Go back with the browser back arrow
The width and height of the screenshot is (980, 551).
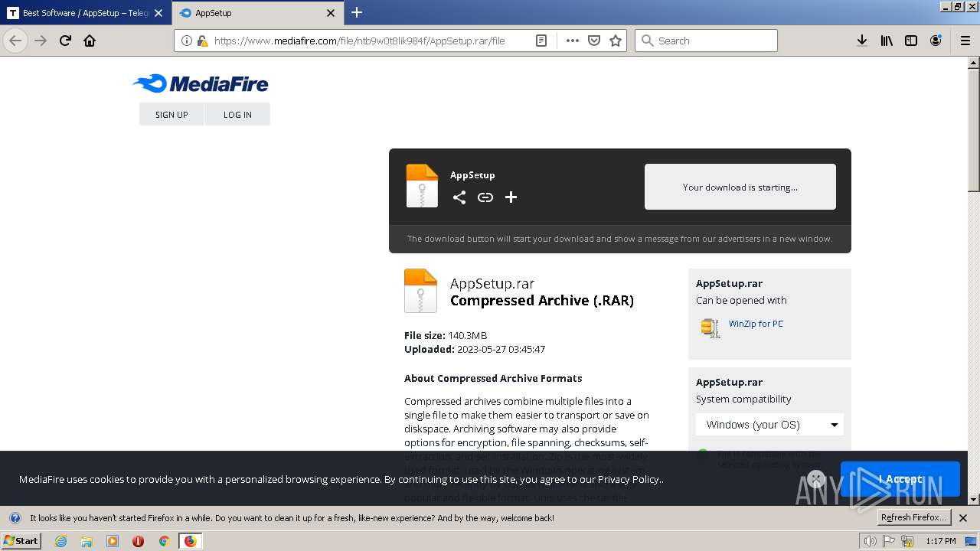tap(15, 41)
